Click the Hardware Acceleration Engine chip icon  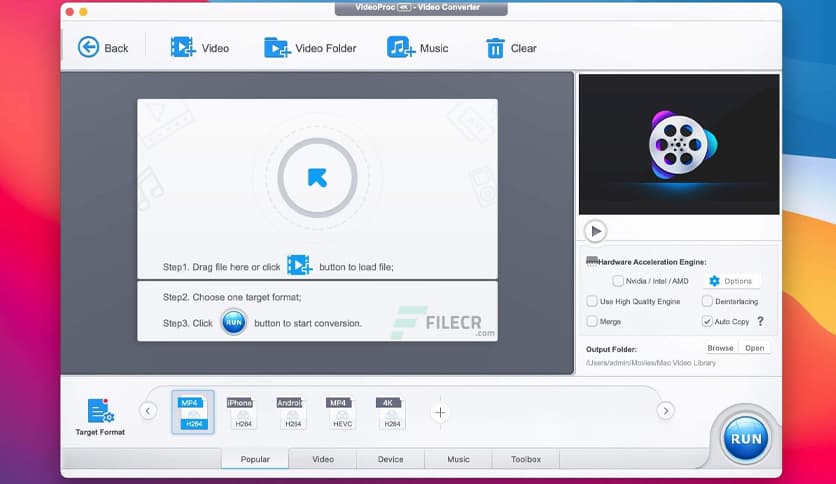coord(592,261)
